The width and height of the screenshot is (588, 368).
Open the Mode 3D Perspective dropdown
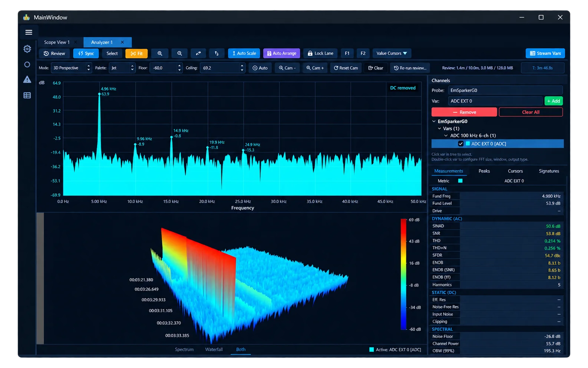[x=71, y=68]
